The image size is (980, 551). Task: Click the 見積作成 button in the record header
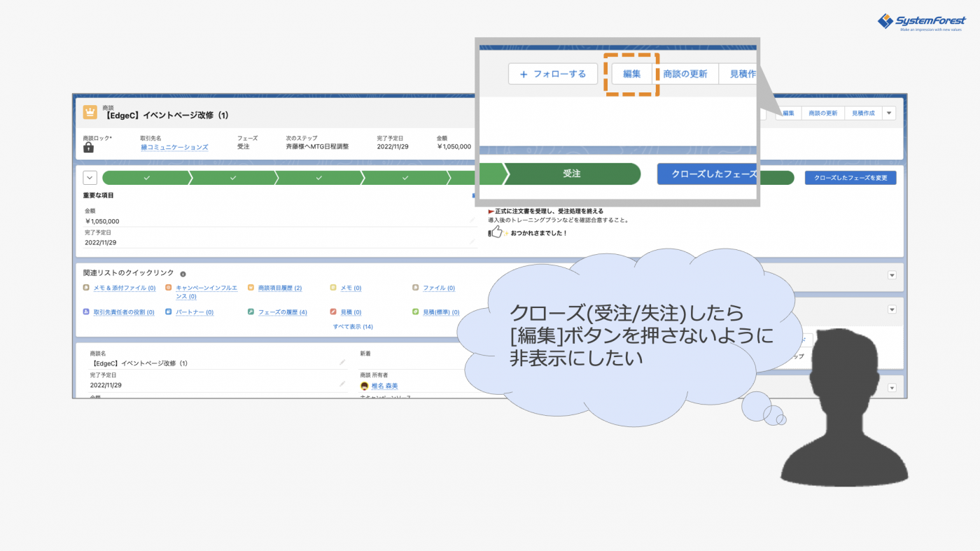[x=863, y=113]
